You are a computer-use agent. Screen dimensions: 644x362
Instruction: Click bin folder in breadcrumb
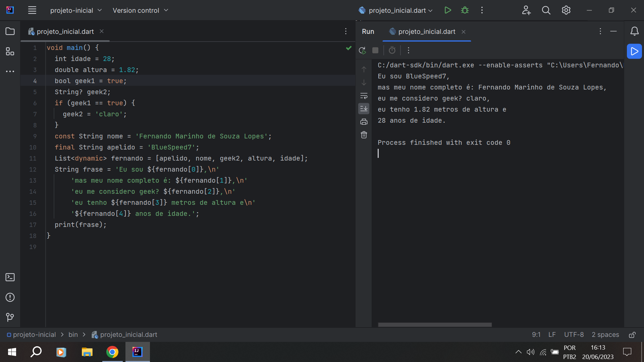tap(73, 335)
